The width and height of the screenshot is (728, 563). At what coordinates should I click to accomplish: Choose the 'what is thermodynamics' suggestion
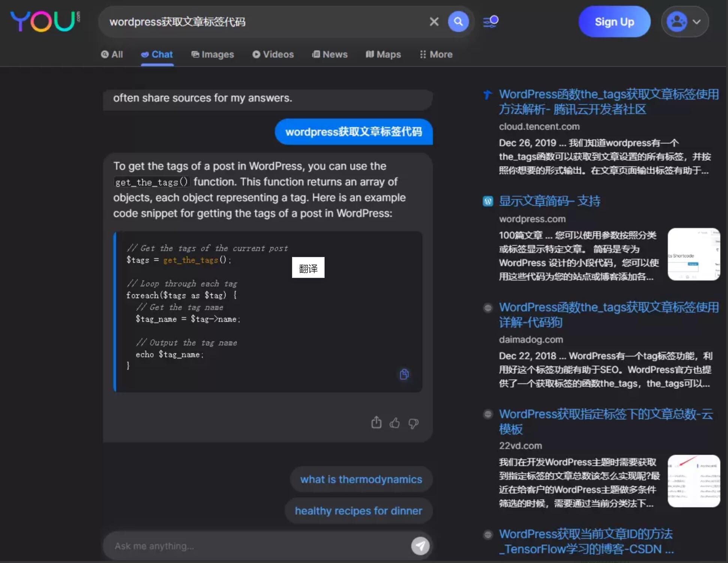pos(361,479)
